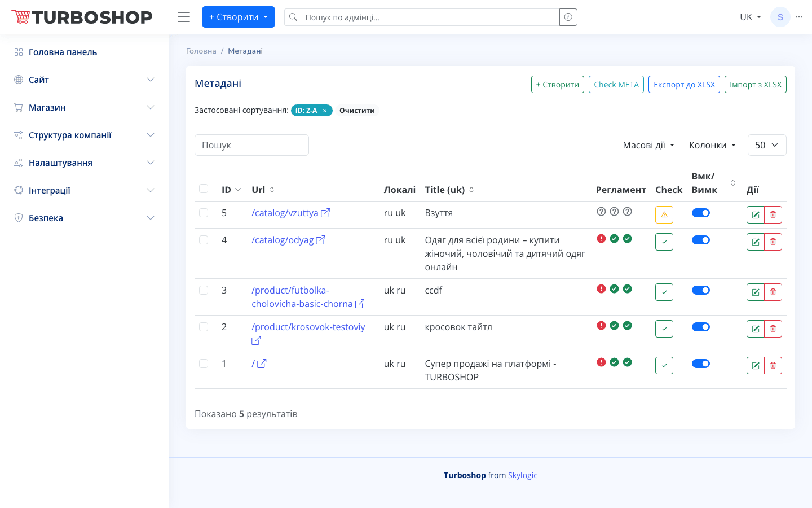The image size is (812, 508).
Task: Disable the toggle for кросовок тайтл row
Action: pos(701,327)
